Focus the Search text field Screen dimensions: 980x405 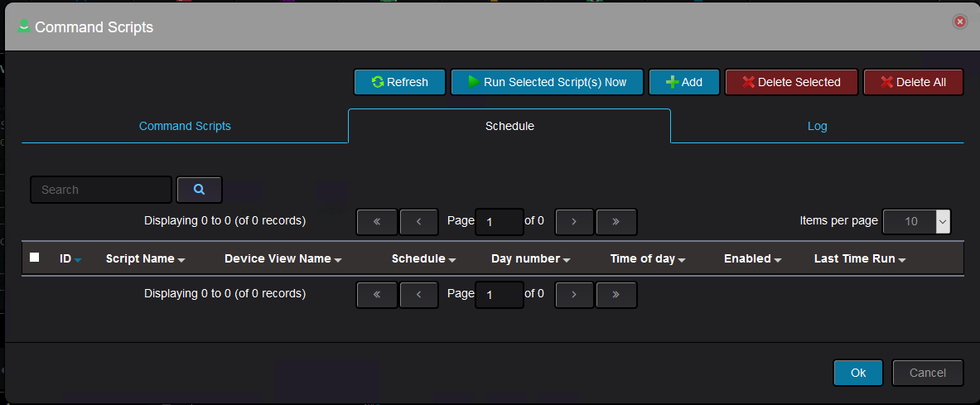(x=101, y=190)
